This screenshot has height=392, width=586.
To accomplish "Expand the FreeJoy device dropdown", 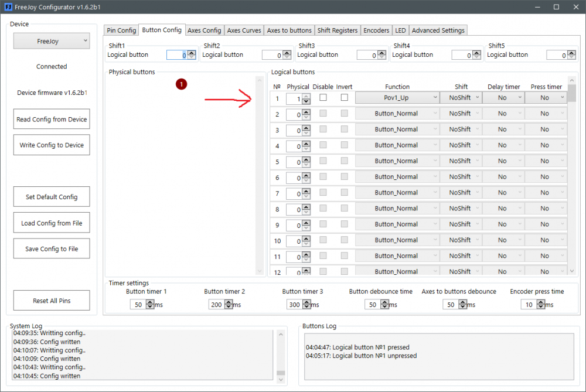I will point(52,41).
